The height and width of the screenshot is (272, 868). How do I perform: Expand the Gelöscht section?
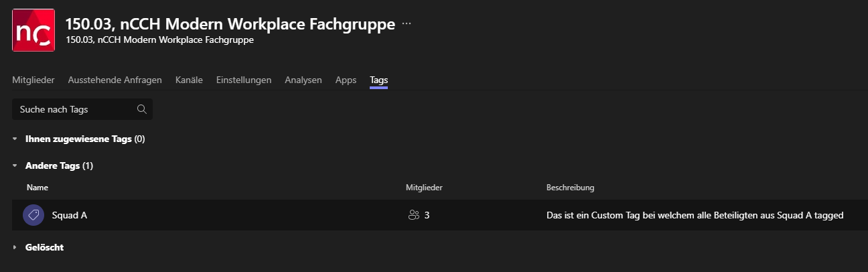[15, 248]
